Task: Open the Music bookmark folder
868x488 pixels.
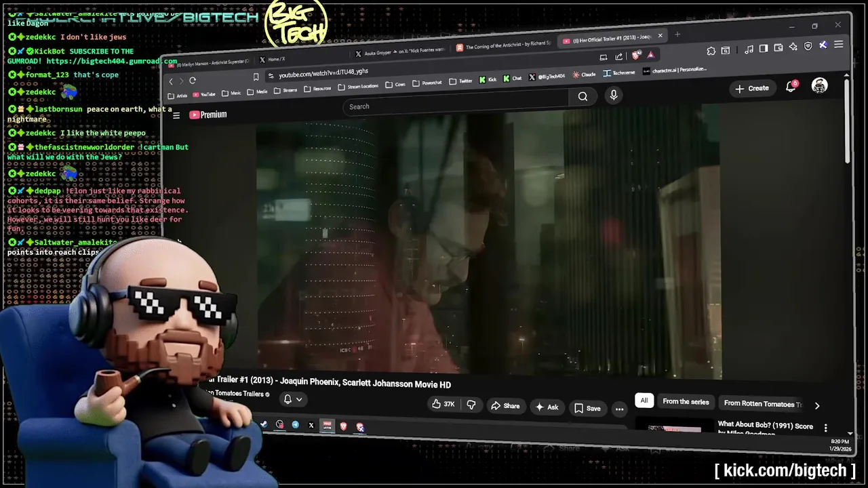Action: [231, 93]
